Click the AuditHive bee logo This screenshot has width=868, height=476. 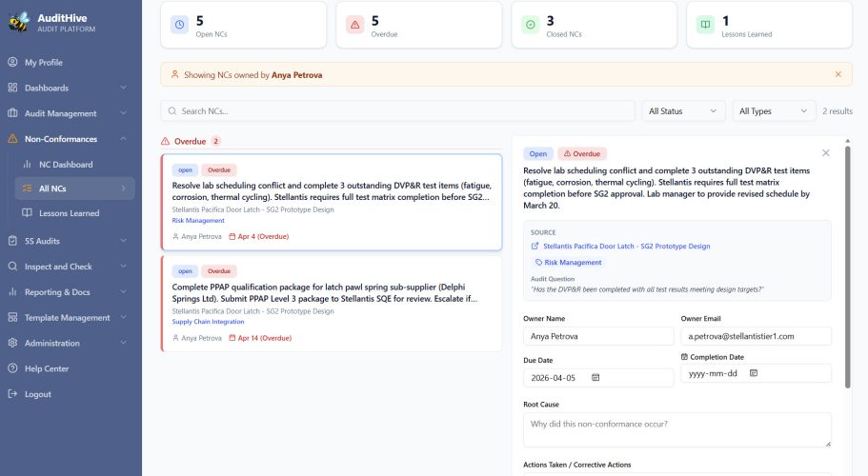19,22
